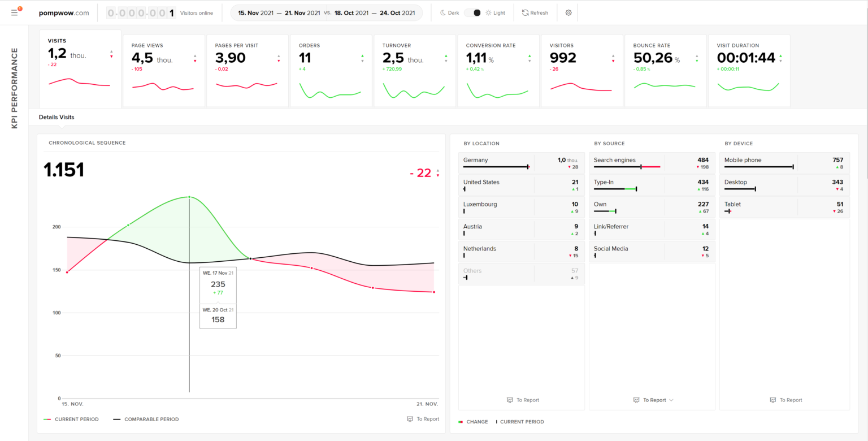
Task: Click the sort arrow on the VISITS card
Action: (112, 54)
